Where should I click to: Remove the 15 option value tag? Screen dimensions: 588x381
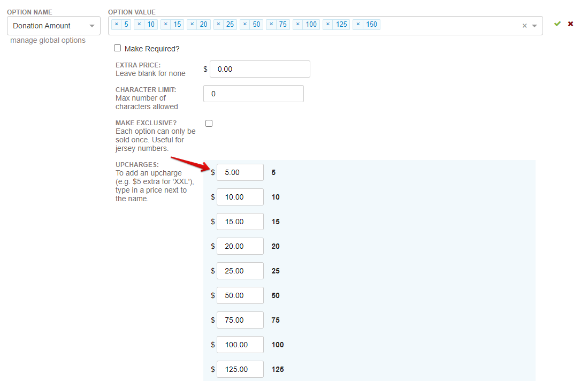(166, 24)
